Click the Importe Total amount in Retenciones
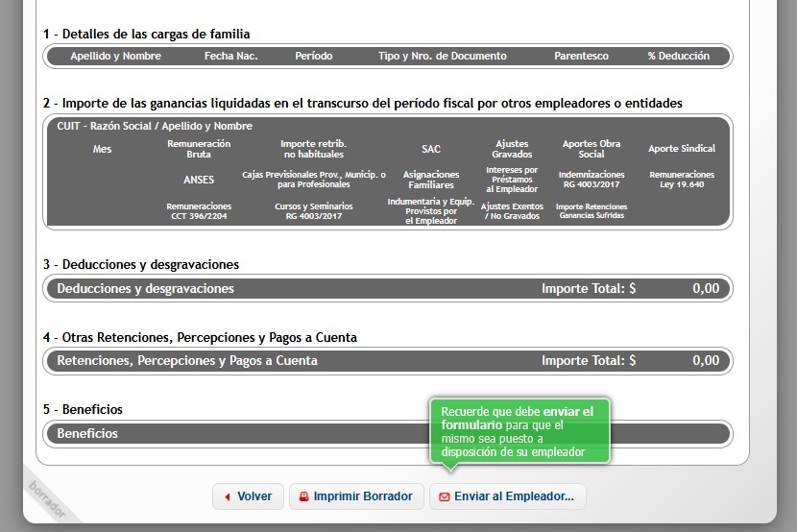Screen dimensions: 797x532 pos(705,361)
